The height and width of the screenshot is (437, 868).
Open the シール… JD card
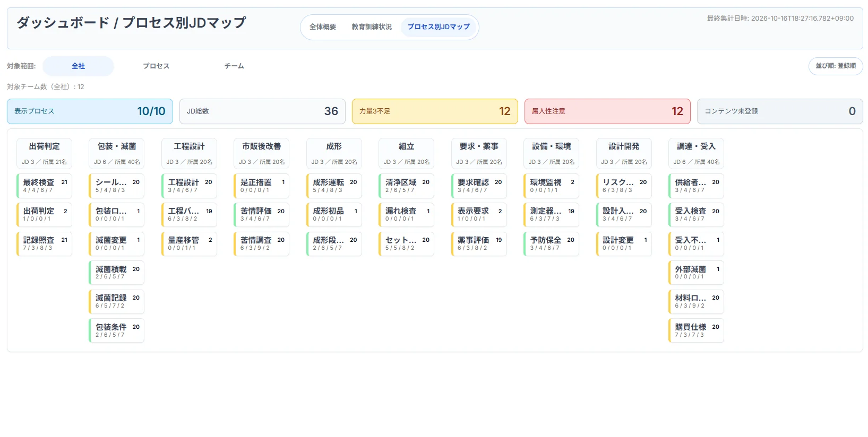(117, 186)
